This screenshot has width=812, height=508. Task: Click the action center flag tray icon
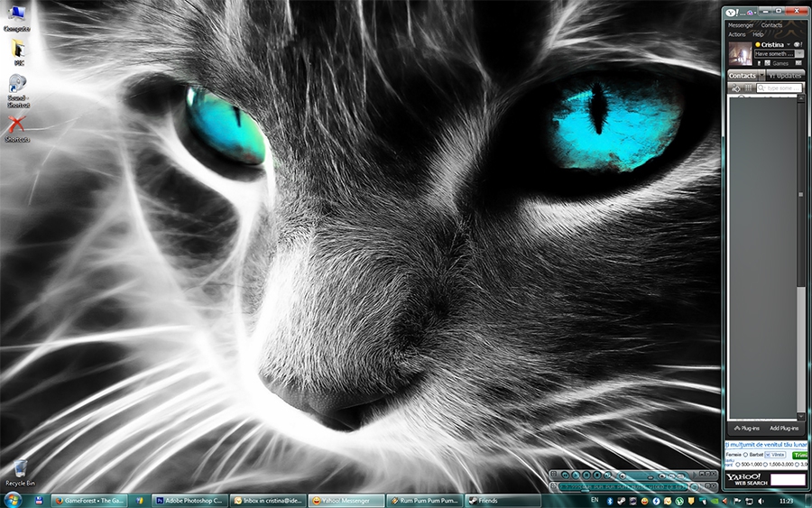coord(736,502)
